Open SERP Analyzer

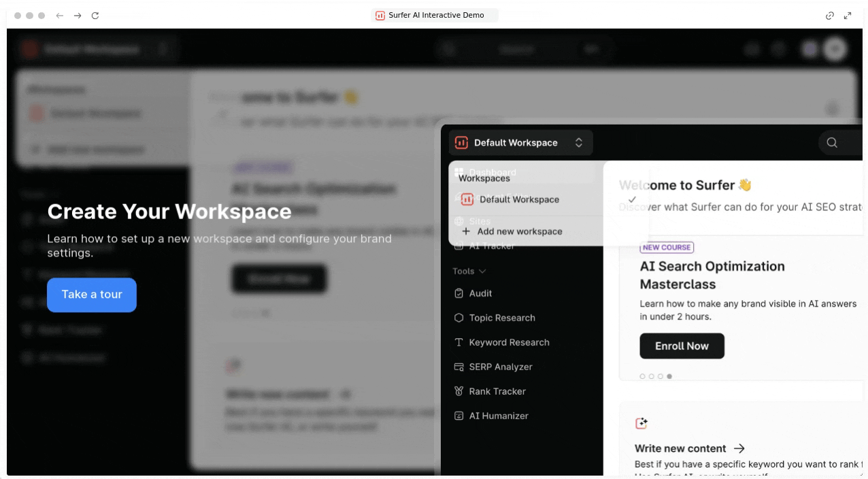click(501, 367)
